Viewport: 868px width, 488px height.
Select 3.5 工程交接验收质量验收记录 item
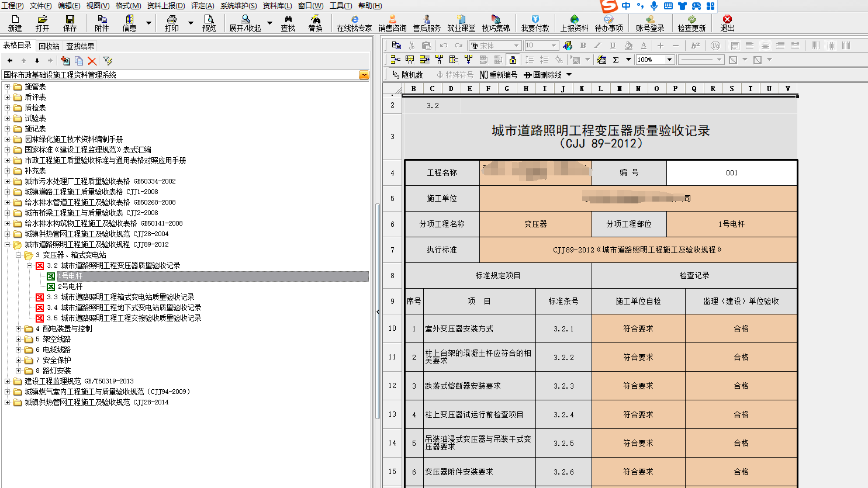click(124, 318)
